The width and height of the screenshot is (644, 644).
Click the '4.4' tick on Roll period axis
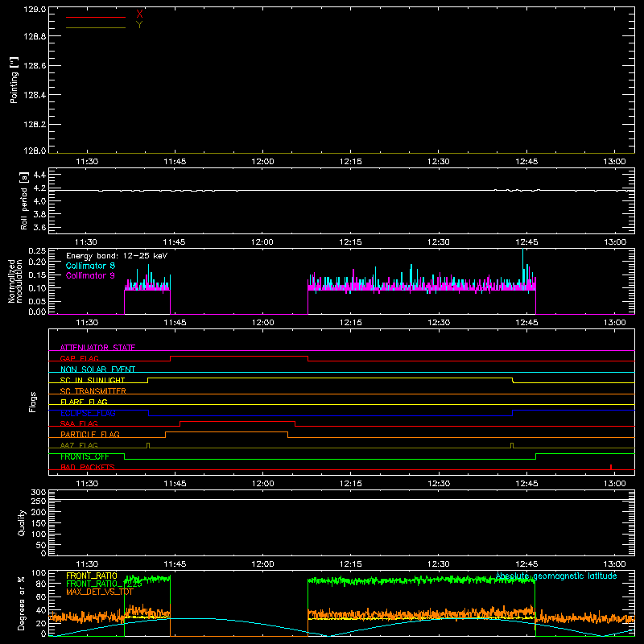tap(39, 175)
